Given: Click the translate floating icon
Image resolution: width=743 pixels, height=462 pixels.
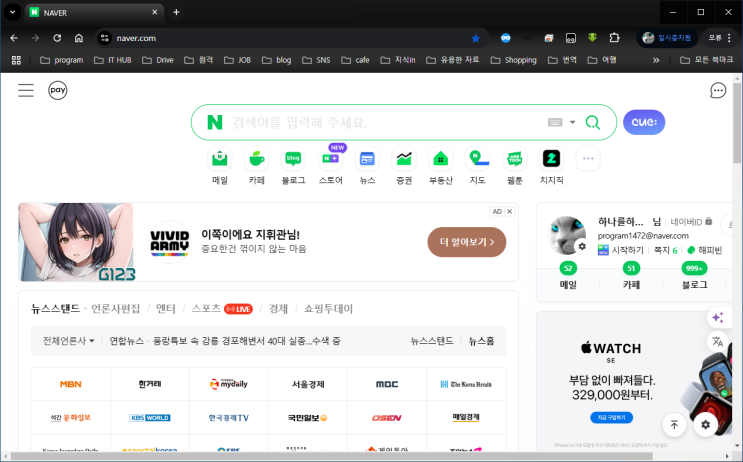Looking at the screenshot, I should coord(717,341).
